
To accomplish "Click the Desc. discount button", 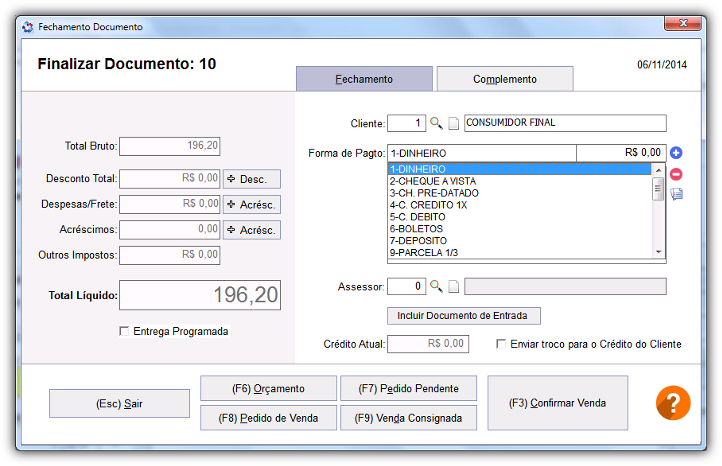I will click(x=252, y=179).
